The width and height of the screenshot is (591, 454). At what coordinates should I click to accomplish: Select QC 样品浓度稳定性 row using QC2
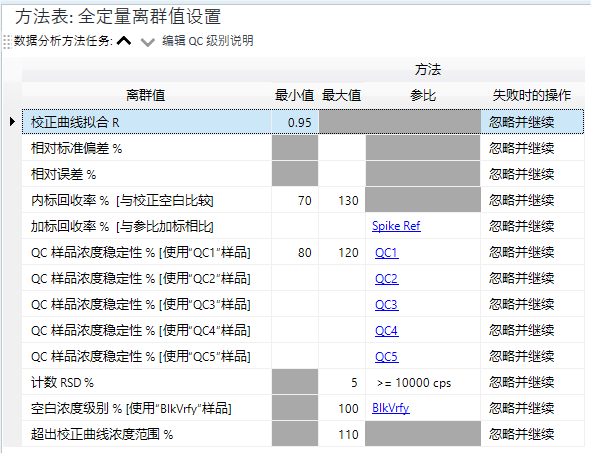tap(141, 278)
